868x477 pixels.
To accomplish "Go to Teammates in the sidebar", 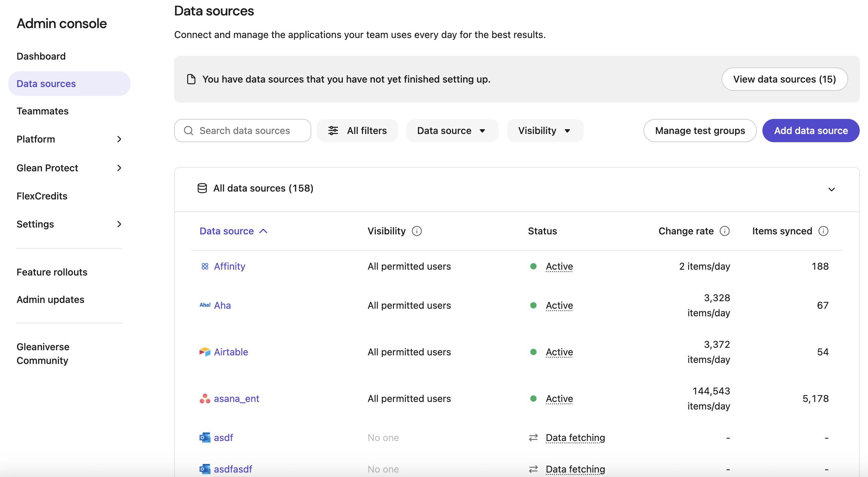I will tap(43, 111).
